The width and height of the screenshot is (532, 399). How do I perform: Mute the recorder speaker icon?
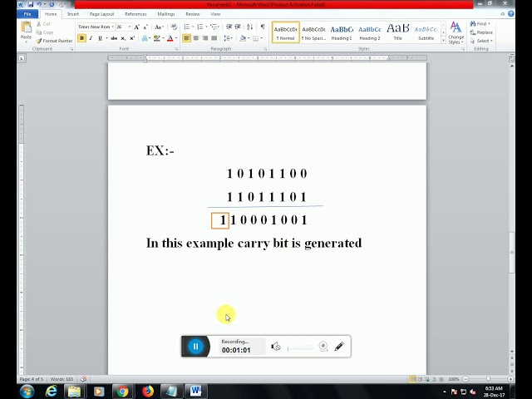point(276,347)
